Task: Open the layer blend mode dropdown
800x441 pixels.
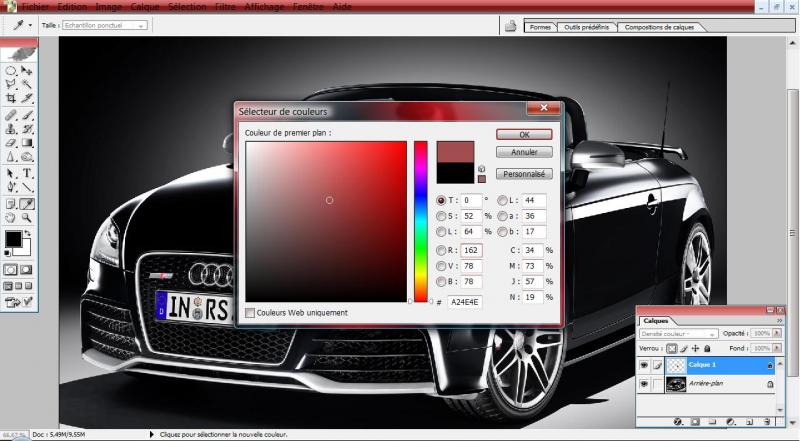Action: coord(679,333)
